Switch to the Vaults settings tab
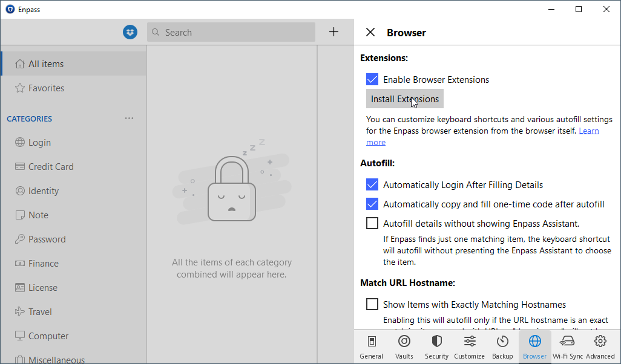This screenshot has width=621, height=364. pos(404,346)
